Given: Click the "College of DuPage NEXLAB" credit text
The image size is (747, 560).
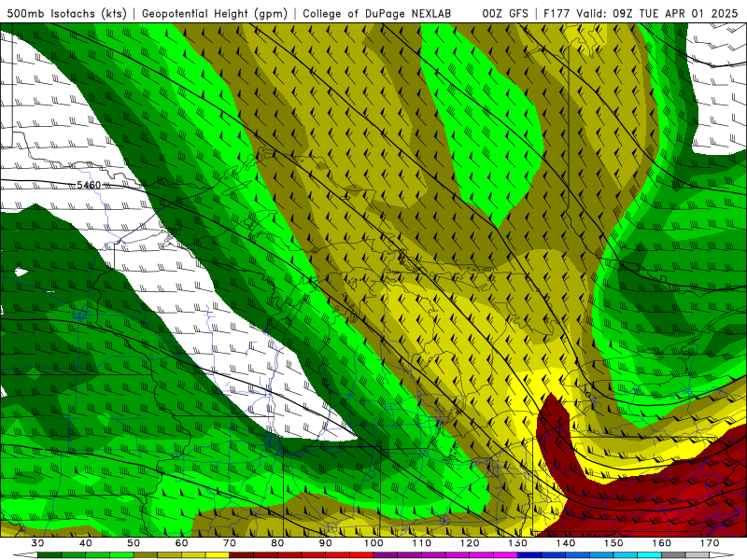Looking at the screenshot, I should click(x=377, y=13).
